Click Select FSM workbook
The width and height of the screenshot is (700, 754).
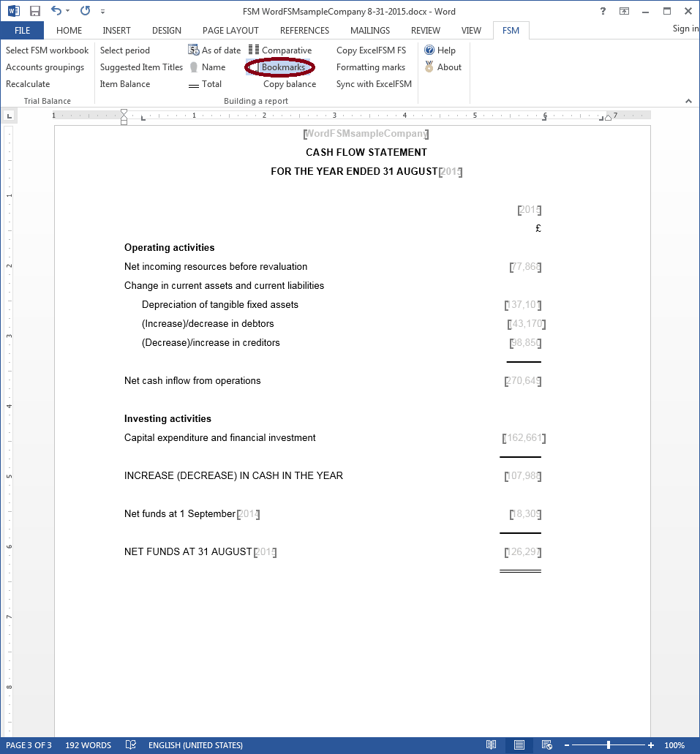47,50
